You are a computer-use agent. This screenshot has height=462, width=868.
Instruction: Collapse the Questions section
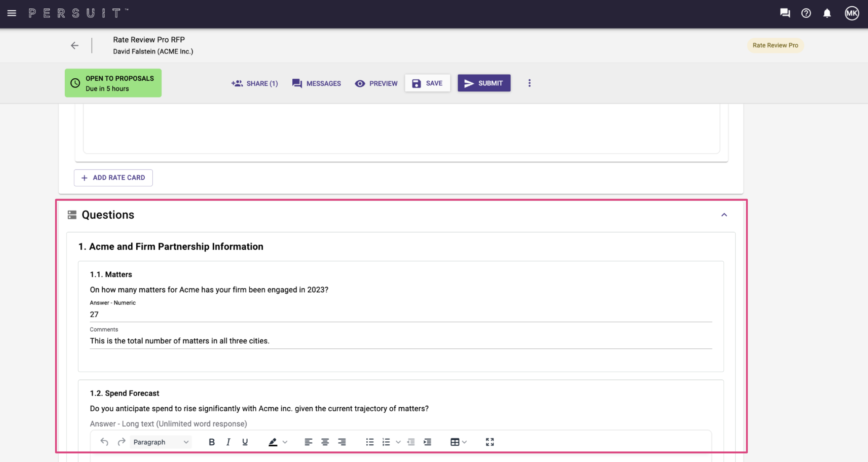[x=724, y=215]
